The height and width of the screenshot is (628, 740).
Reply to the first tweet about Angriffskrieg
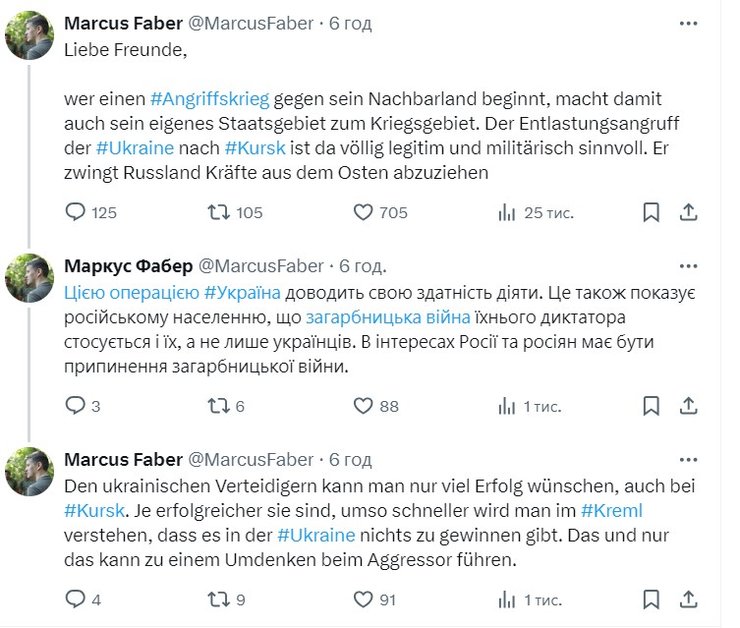76,212
